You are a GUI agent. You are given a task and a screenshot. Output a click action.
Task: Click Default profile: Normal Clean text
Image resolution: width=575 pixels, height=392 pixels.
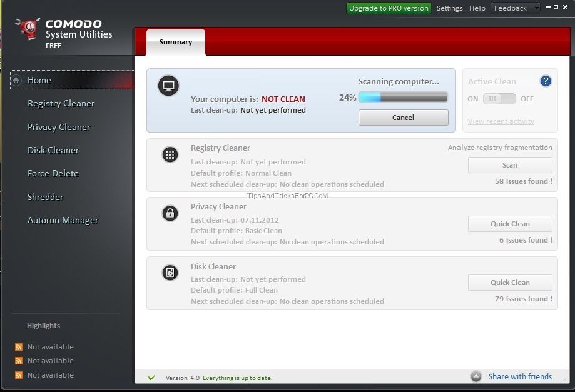(242, 173)
